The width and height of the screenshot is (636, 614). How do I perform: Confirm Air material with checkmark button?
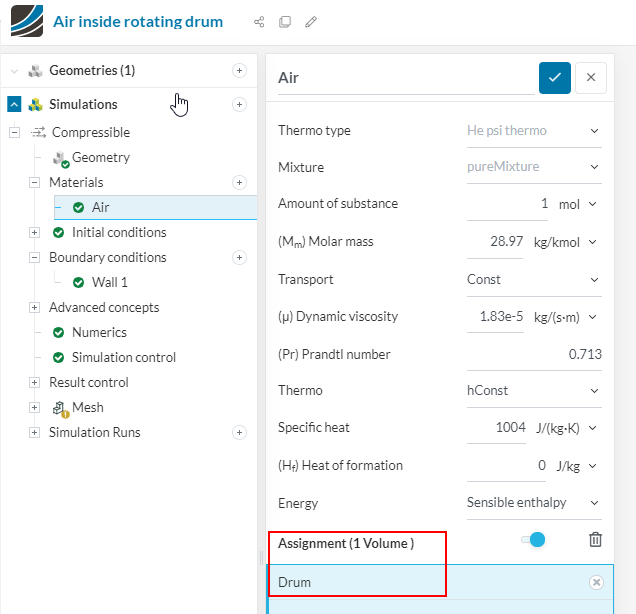[555, 77]
